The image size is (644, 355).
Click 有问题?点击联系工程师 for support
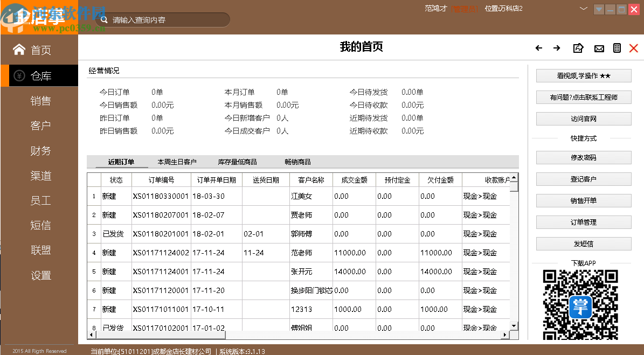583,97
